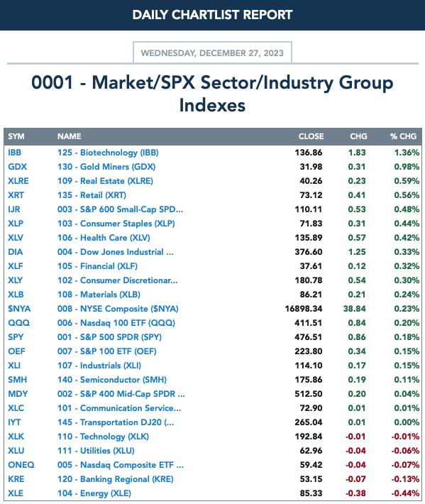Click the QQQ symbol link
425x504 pixels.
click(18, 323)
